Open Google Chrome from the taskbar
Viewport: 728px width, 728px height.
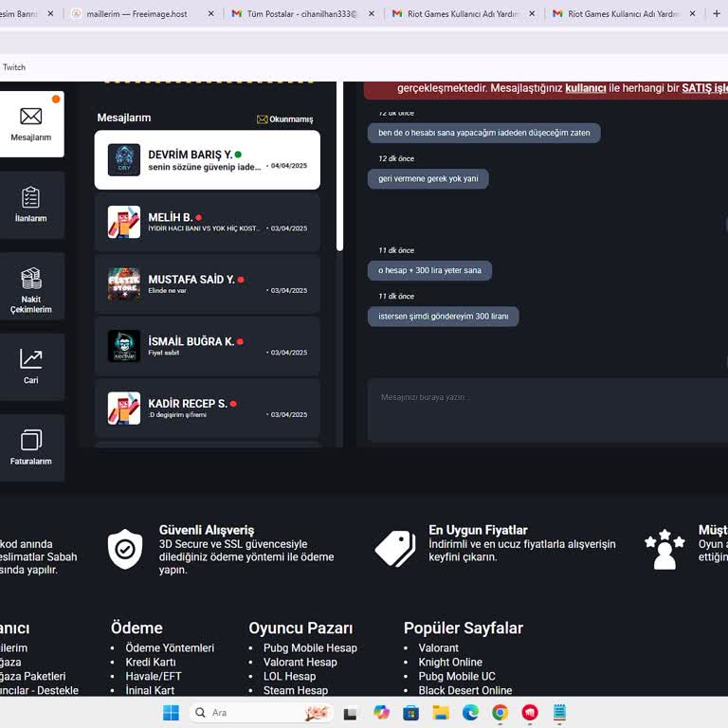pyautogui.click(x=500, y=713)
